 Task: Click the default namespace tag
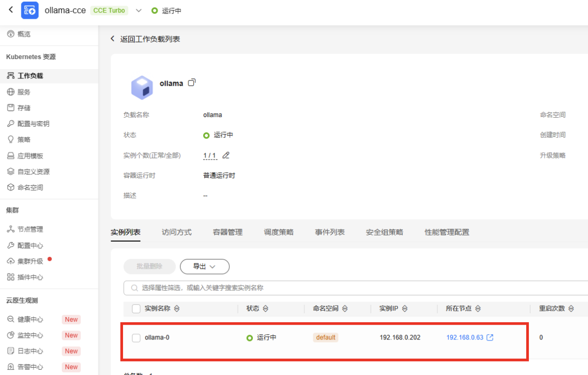pyautogui.click(x=326, y=337)
